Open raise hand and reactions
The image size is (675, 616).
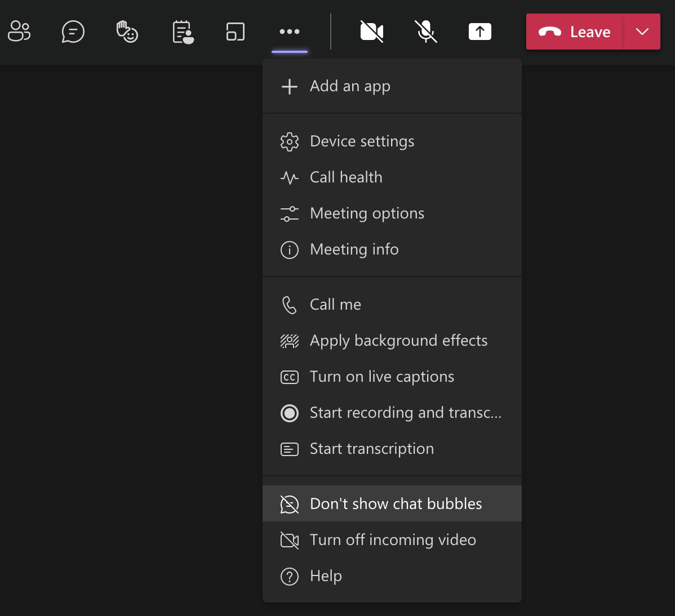(127, 32)
